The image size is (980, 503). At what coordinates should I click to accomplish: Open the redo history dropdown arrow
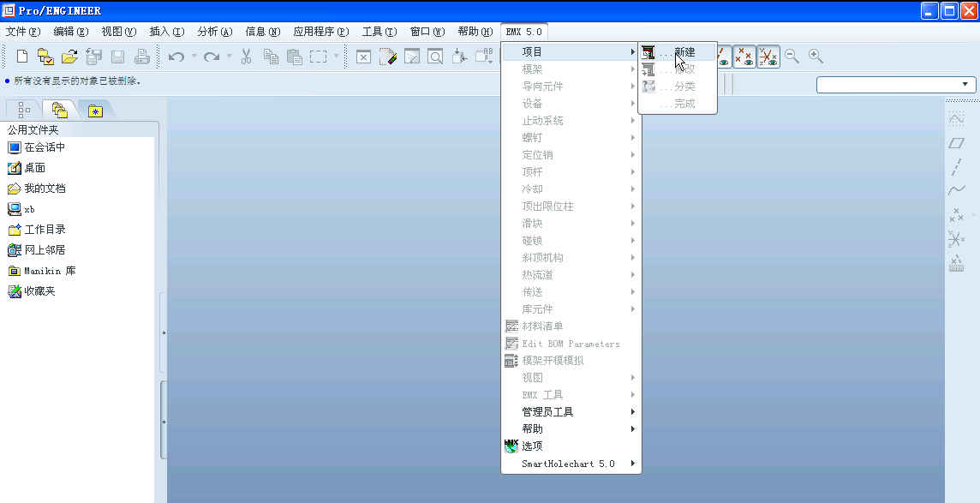coord(229,57)
